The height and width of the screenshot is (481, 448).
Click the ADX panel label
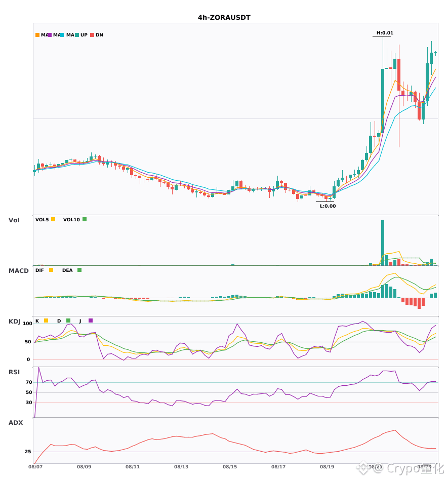[16, 423]
